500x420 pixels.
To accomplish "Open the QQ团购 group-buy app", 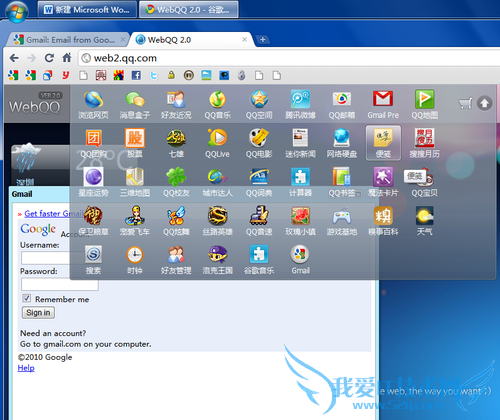I will click(94, 143).
